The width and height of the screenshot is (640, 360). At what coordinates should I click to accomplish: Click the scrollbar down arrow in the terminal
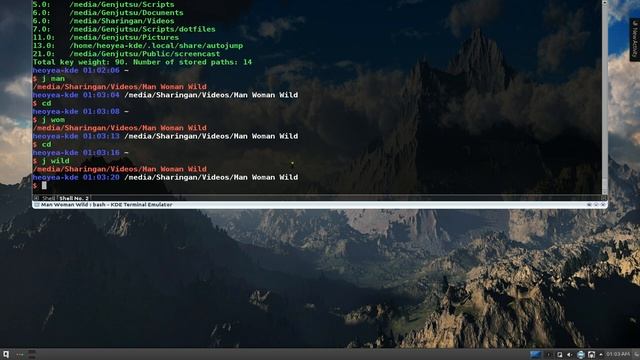604,192
